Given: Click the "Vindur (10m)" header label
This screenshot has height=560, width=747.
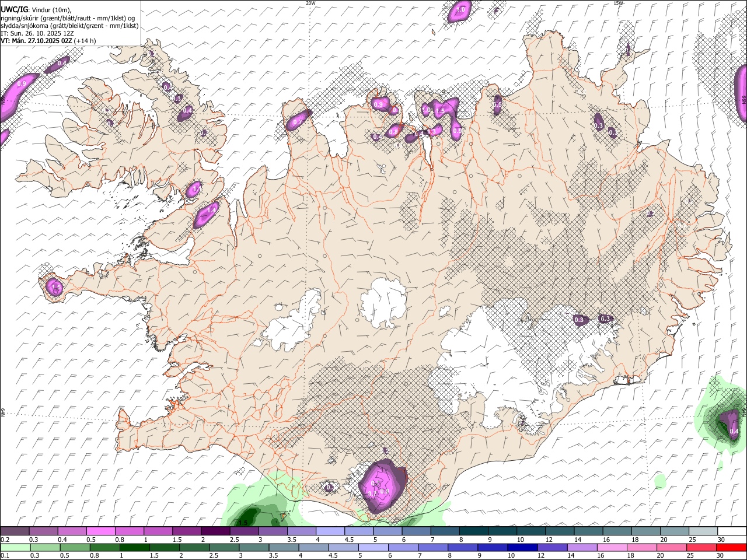Looking at the screenshot, I should (x=51, y=10).
